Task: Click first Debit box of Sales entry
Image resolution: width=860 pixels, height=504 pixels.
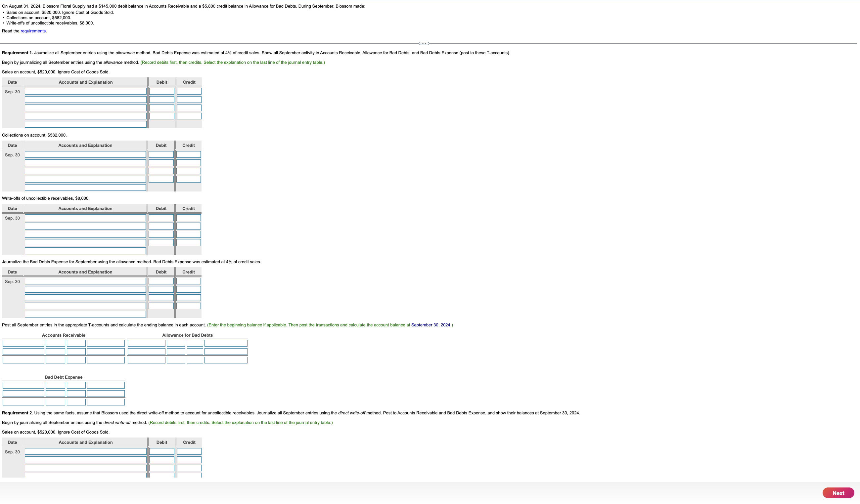Action: 161,91
